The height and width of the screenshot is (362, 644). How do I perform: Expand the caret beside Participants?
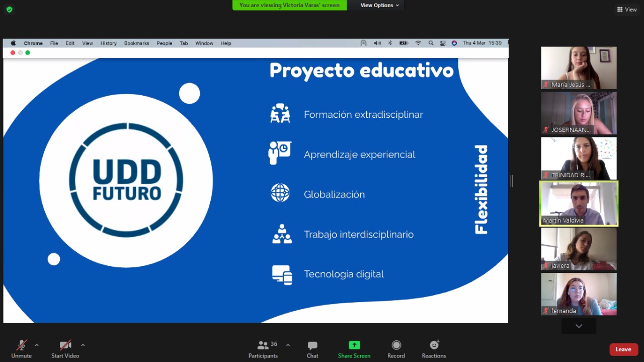pos(288,345)
